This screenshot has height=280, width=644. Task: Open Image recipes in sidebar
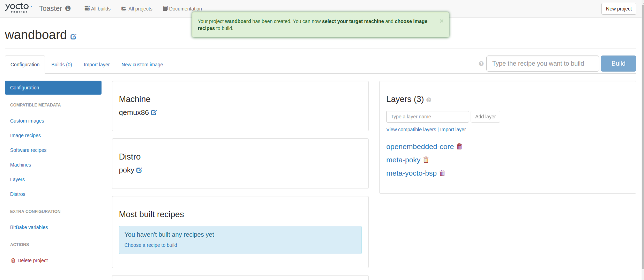click(25, 135)
